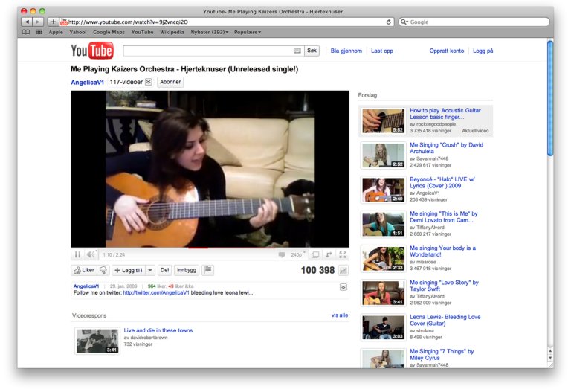Click the Abonner subscribe button
This screenshot has height=392, width=571.
point(170,82)
